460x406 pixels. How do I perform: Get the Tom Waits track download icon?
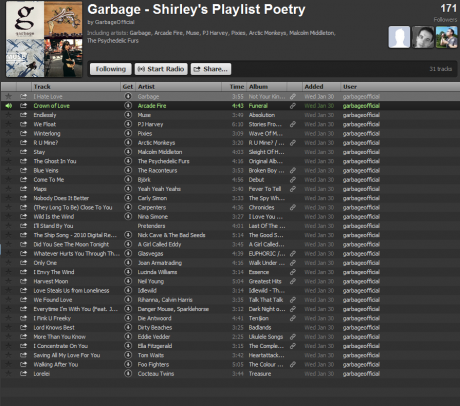coord(128,355)
